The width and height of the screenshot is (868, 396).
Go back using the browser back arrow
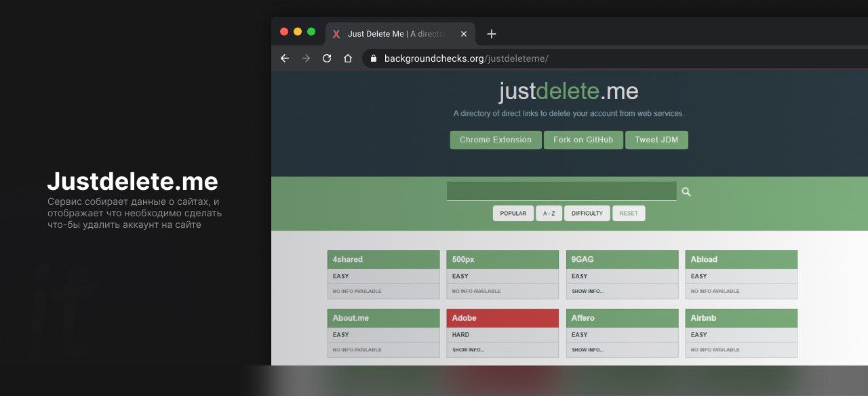285,58
